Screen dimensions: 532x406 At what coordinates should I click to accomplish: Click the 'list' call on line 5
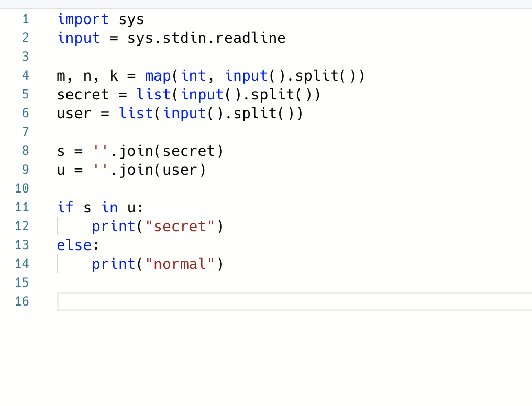pyautogui.click(x=154, y=94)
